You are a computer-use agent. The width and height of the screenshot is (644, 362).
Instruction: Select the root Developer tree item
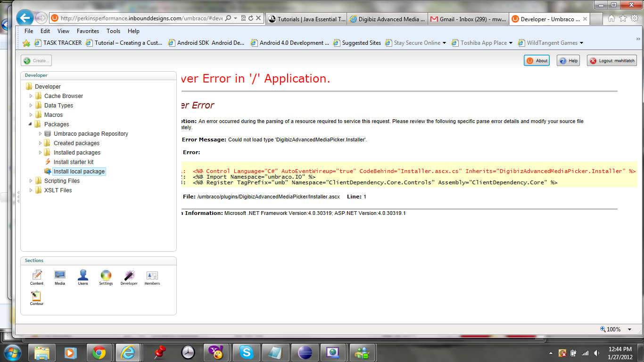(48, 87)
